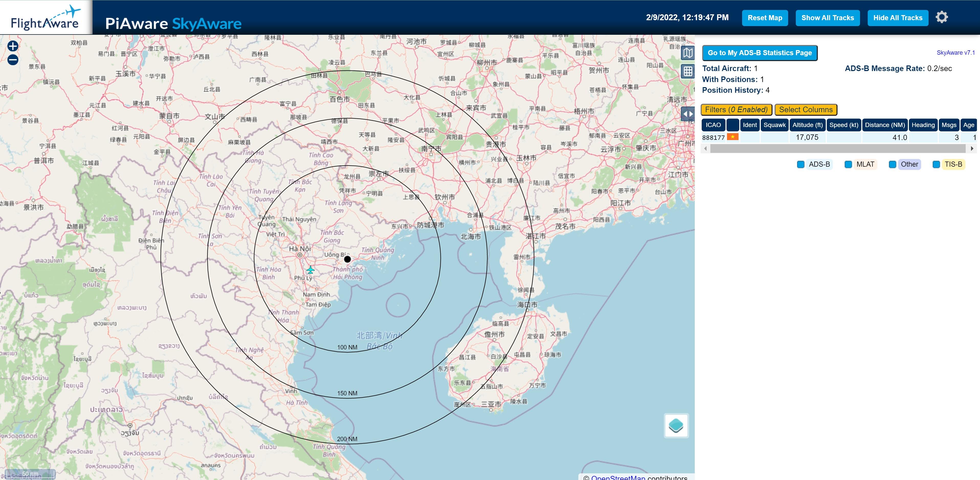
Task: Toggle the ADS-B source checkbox
Action: pyautogui.click(x=800, y=164)
